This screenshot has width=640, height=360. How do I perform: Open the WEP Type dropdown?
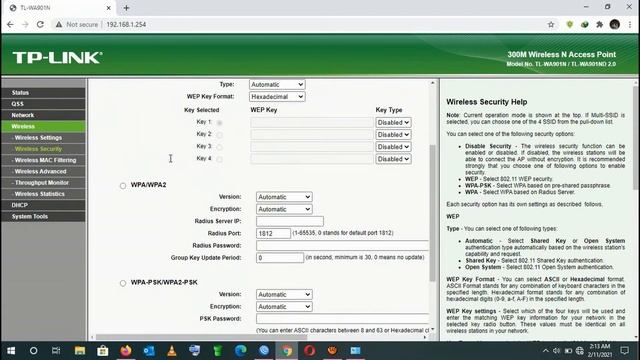pyautogui.click(x=277, y=84)
